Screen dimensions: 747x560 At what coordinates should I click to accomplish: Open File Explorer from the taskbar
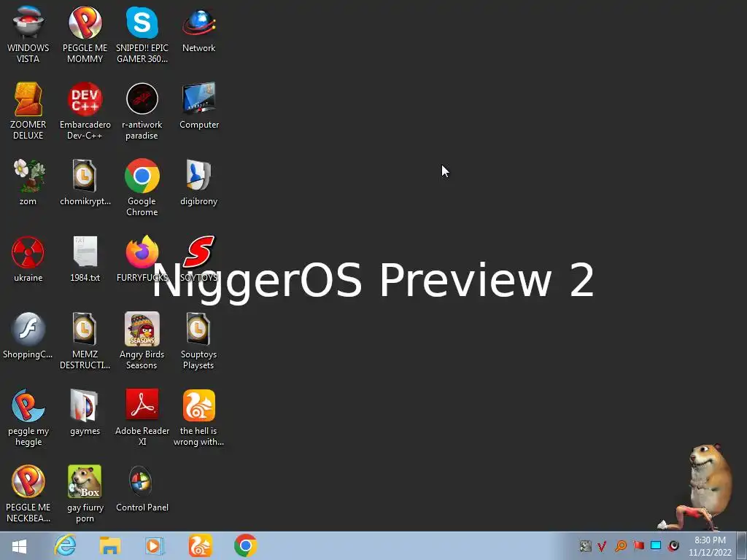[x=110, y=545]
